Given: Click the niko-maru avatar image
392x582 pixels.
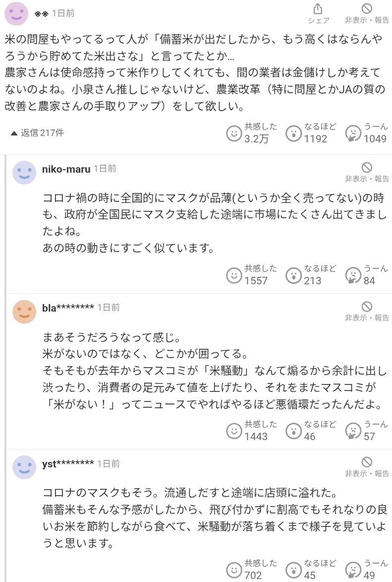Looking at the screenshot, I should coord(24,173).
